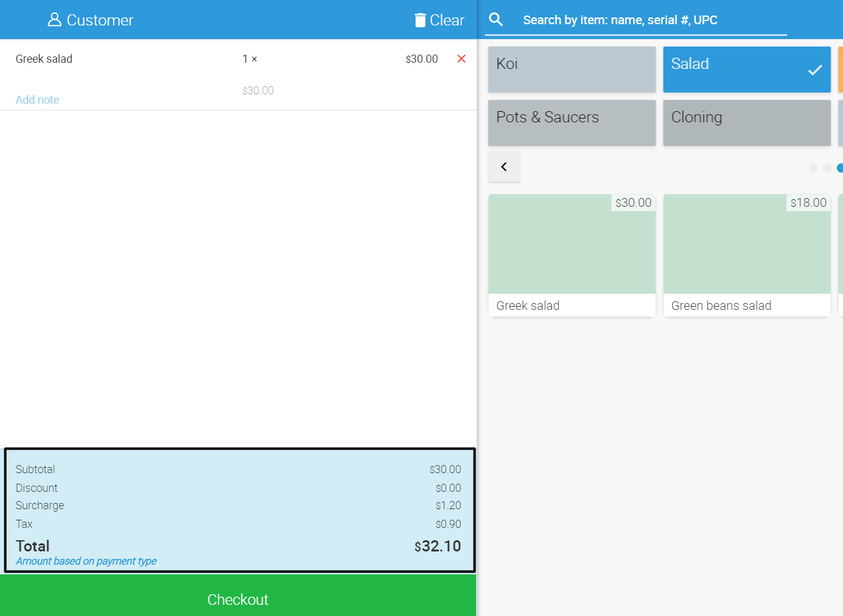Open the Pots & Saucers category
Viewport: 843px width, 616px height.
coord(571,123)
